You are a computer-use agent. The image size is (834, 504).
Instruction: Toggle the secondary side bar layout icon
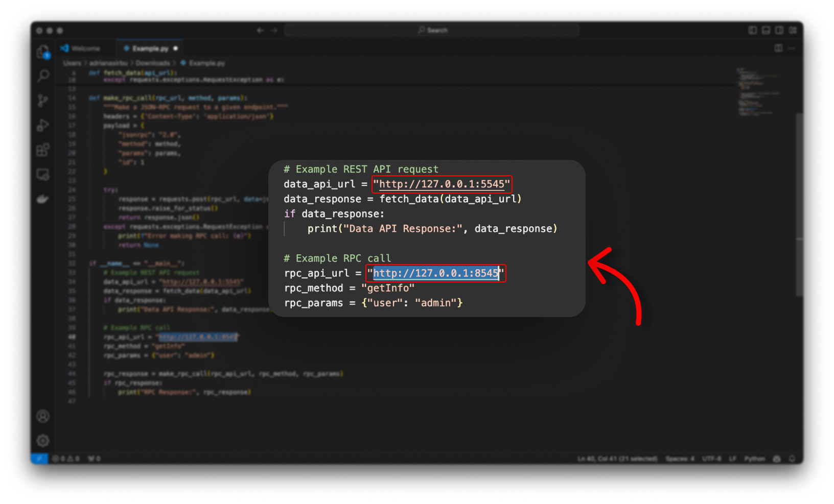pyautogui.click(x=779, y=30)
